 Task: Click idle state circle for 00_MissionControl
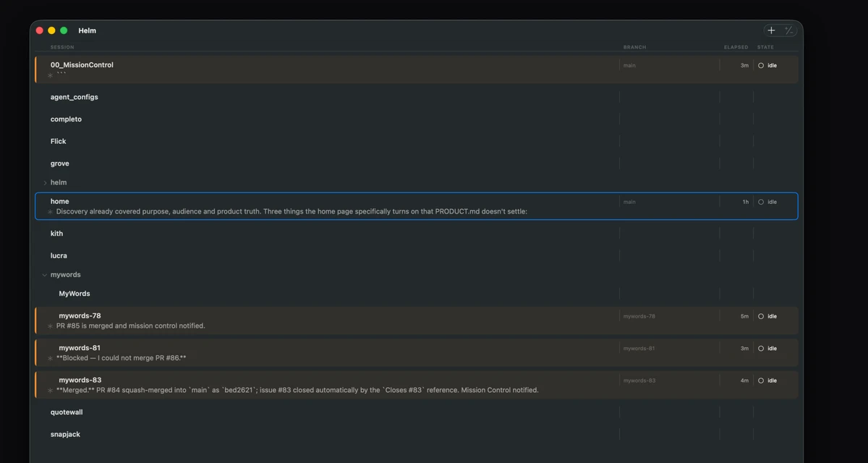tap(761, 65)
